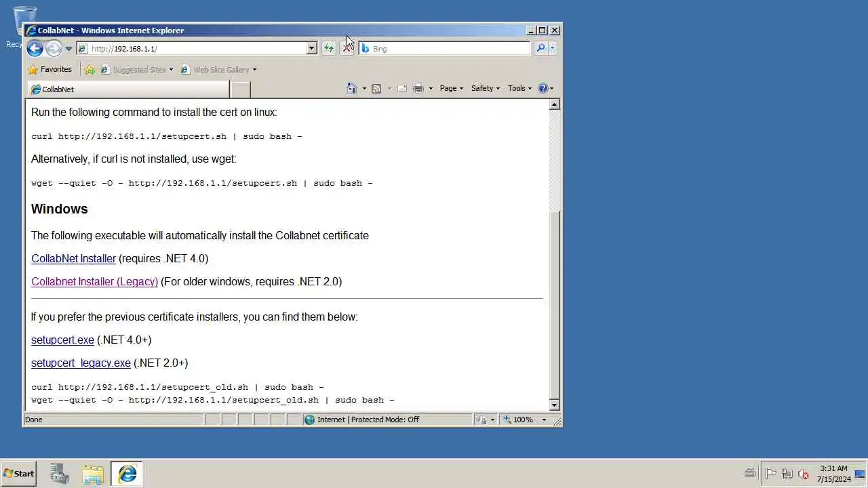868x488 pixels.
Task: Expand the Web Slice Gallery dropdown arrow
Action: (x=255, y=70)
